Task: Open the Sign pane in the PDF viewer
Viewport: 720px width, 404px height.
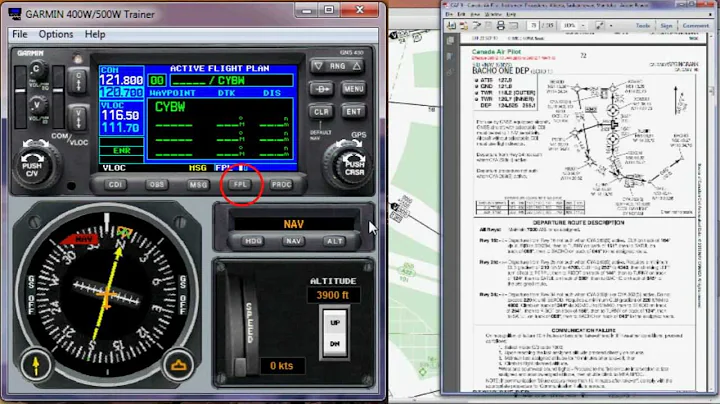Action: click(666, 26)
